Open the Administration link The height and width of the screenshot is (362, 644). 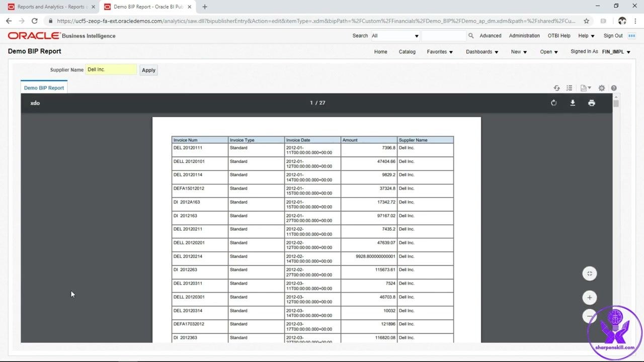tap(524, 36)
